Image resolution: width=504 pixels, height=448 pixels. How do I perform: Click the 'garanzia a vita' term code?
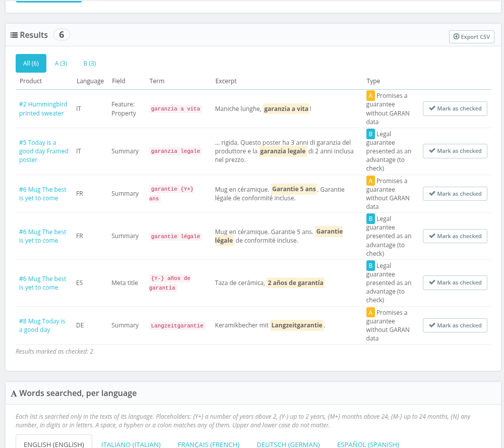(175, 109)
